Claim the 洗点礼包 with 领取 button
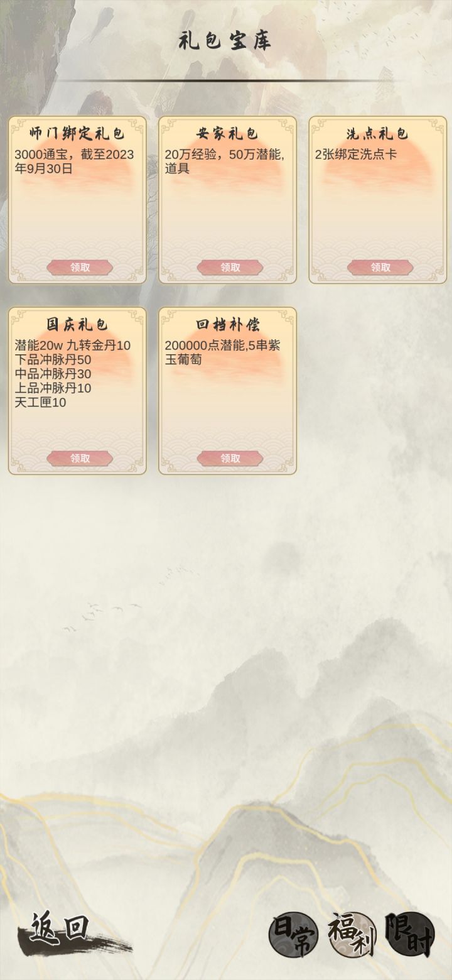The height and width of the screenshot is (980, 452). click(380, 268)
